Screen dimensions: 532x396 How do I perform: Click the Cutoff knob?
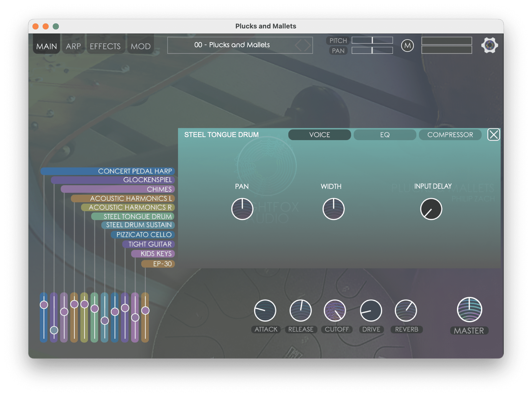(335, 310)
